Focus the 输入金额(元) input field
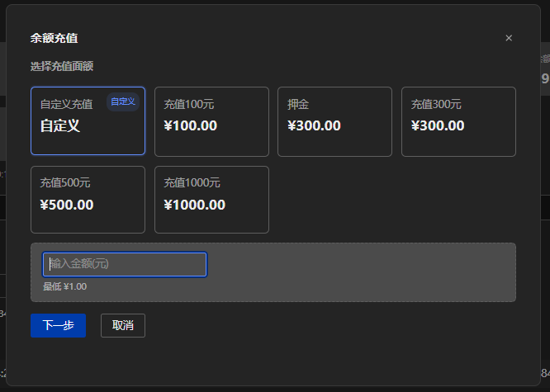 pos(125,264)
